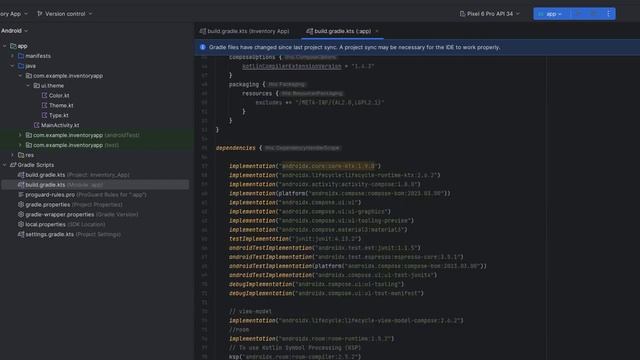Viewport: 640px width, 360px height.
Task: Click the manifests folder icon
Action: click(x=21, y=56)
